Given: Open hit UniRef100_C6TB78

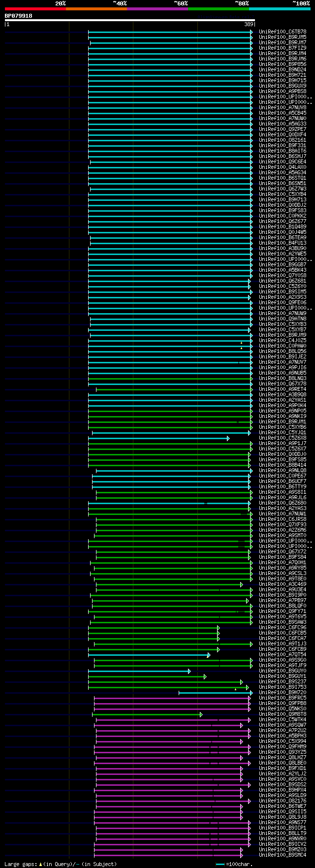Looking at the screenshot, I should pyautogui.click(x=283, y=32).
